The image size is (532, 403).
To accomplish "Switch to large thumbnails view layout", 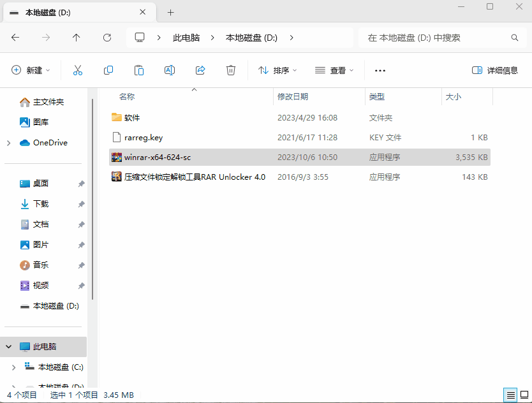I will coord(524,395).
